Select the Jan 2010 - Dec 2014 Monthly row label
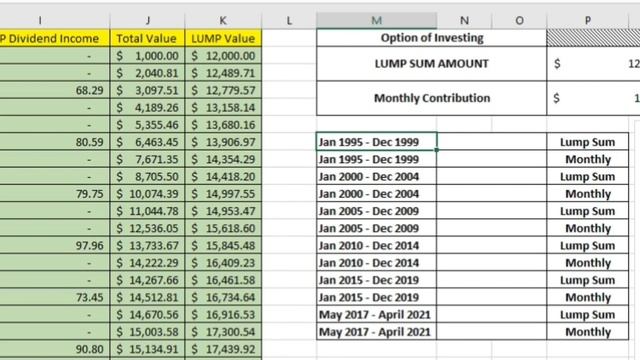Image resolution: width=640 pixels, height=360 pixels. [x=376, y=263]
